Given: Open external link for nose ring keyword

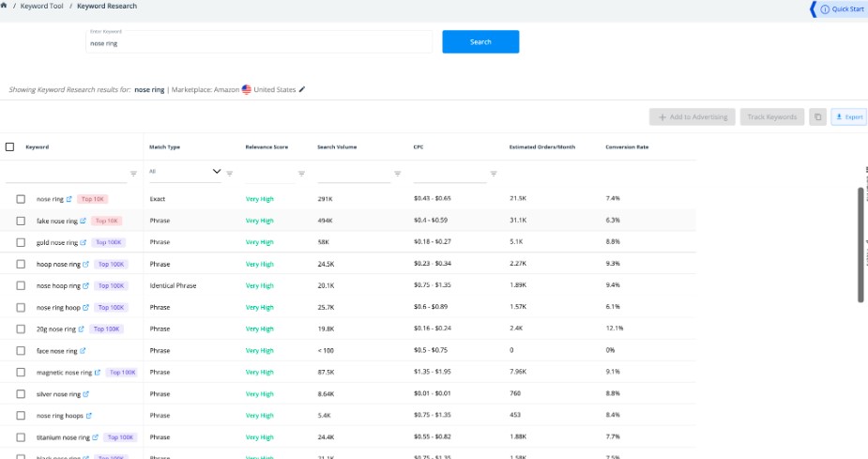Looking at the screenshot, I should click(x=69, y=199).
